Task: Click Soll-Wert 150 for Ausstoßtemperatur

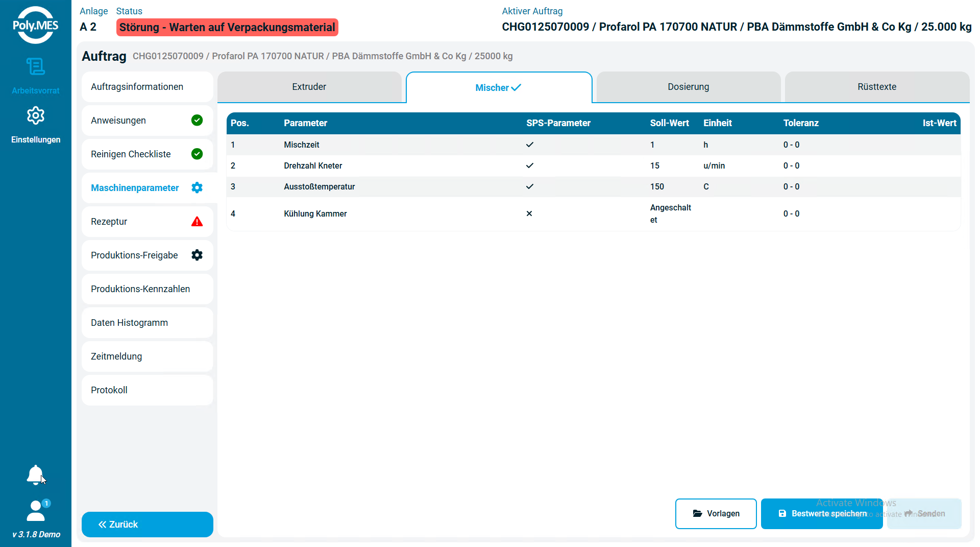Action: (657, 187)
